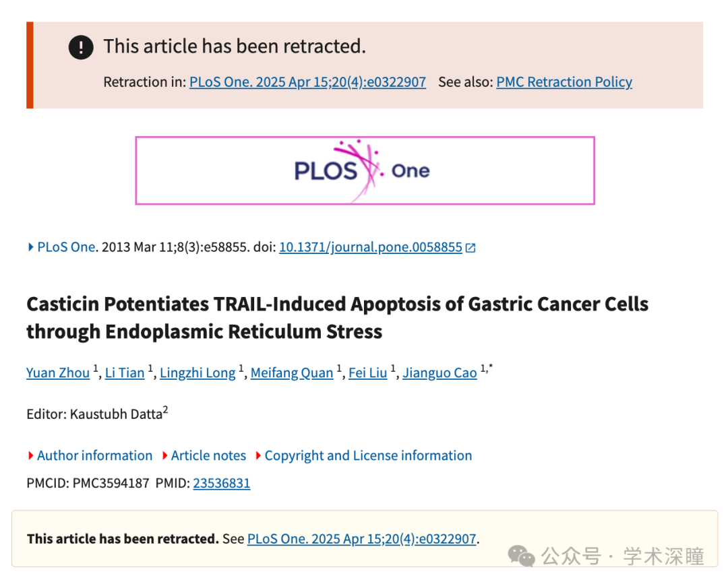Click the exclamation alert icon in banner
The height and width of the screenshot is (586, 728).
click(81, 47)
